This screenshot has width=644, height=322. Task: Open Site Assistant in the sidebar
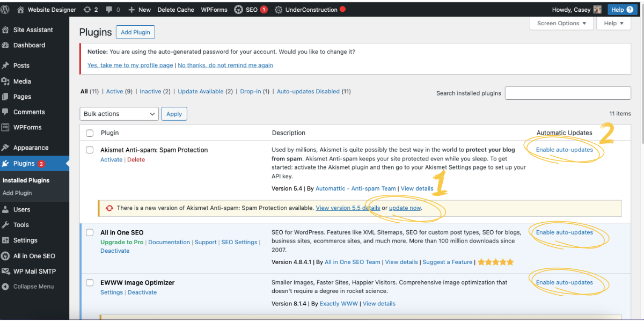click(x=34, y=30)
